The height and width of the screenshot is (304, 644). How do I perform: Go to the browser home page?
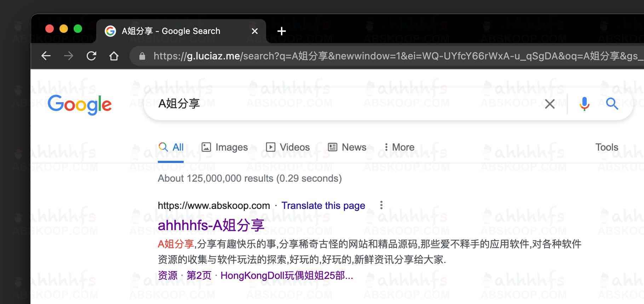coord(114,56)
